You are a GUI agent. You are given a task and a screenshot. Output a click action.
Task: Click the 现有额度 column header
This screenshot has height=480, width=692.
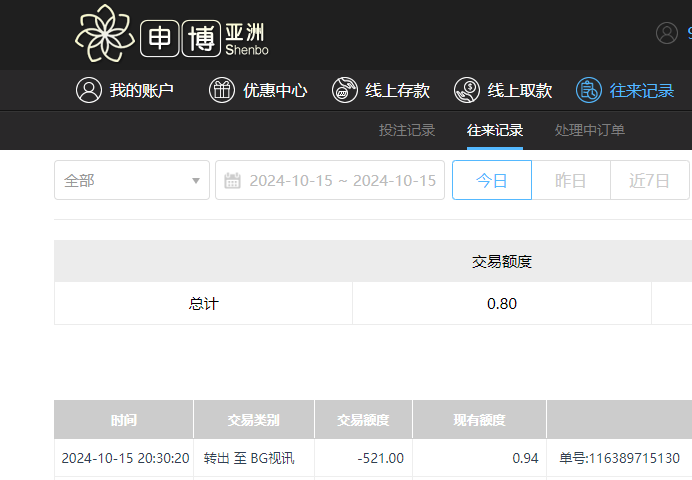pos(479,420)
